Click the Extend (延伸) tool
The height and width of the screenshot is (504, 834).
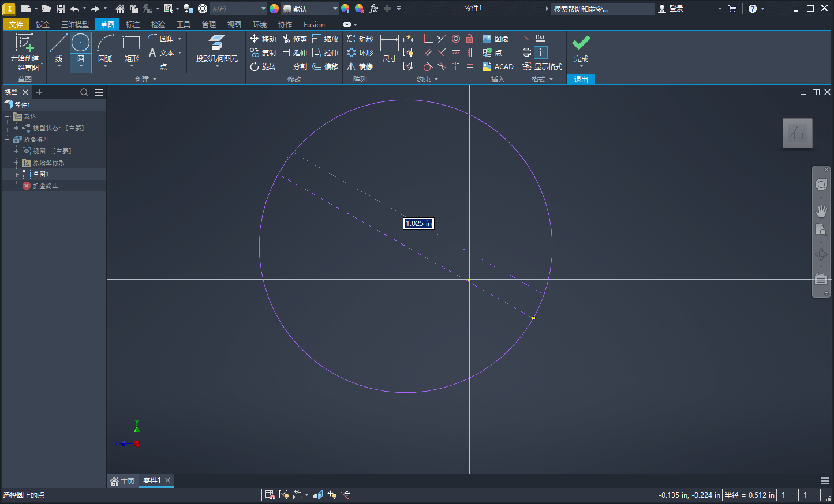tap(294, 52)
